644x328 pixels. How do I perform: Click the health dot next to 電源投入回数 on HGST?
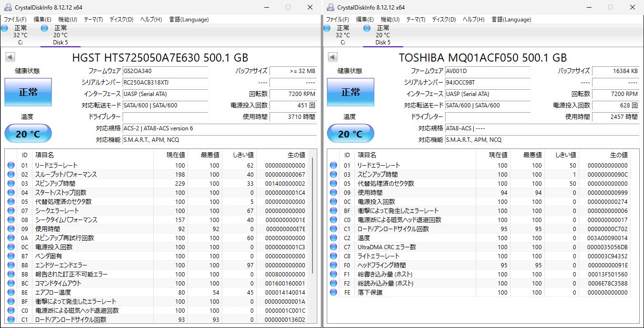pyautogui.click(x=10, y=247)
